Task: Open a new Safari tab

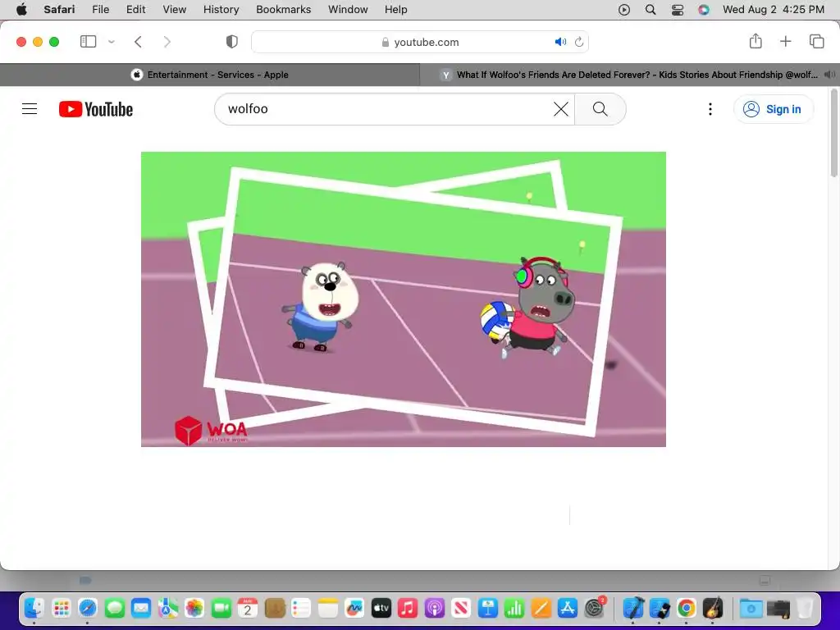Action: 785,41
